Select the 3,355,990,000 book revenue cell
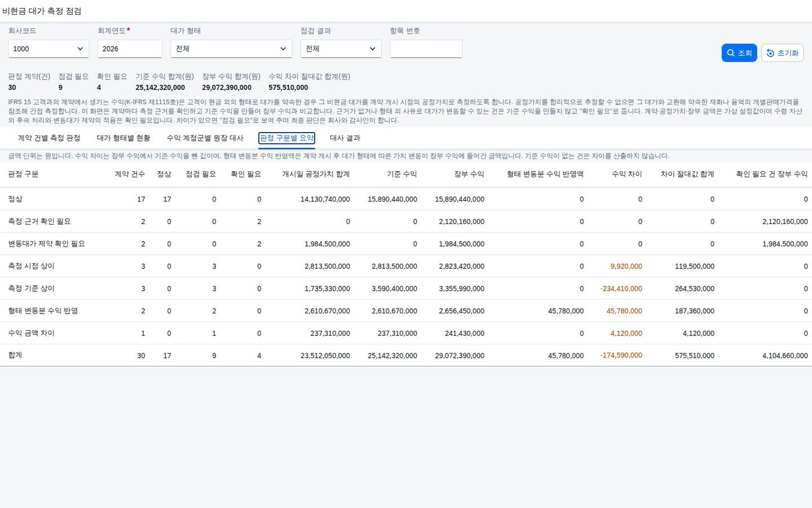 point(462,288)
